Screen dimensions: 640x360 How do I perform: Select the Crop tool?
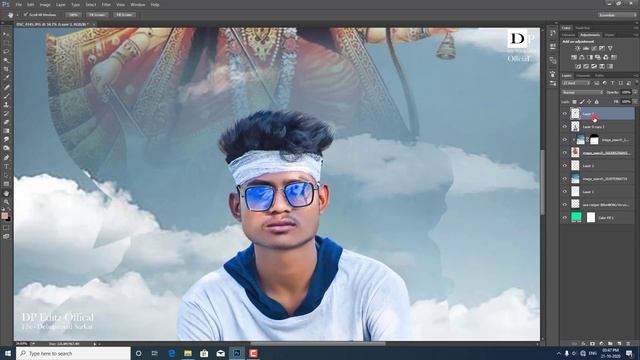pyautogui.click(x=6, y=69)
